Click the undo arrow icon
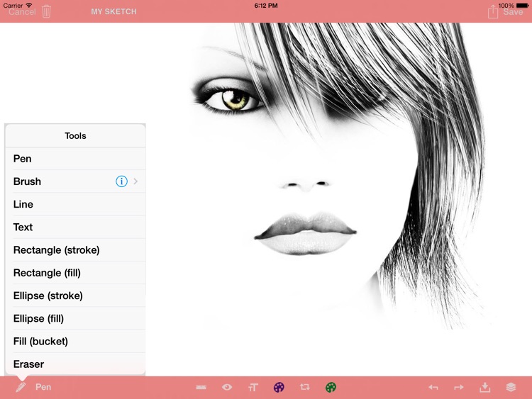This screenshot has height=399, width=532. [433, 387]
